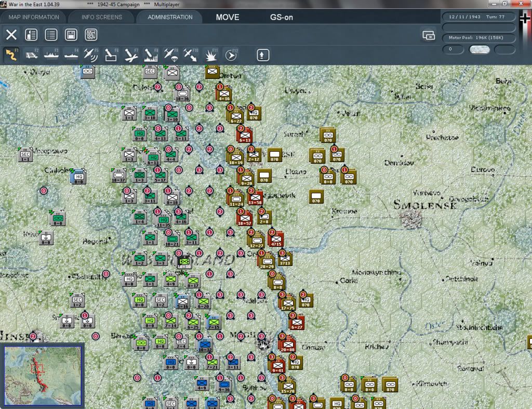Select Move mode (F1) icon
532x409 pixels.
pyautogui.click(x=11, y=55)
